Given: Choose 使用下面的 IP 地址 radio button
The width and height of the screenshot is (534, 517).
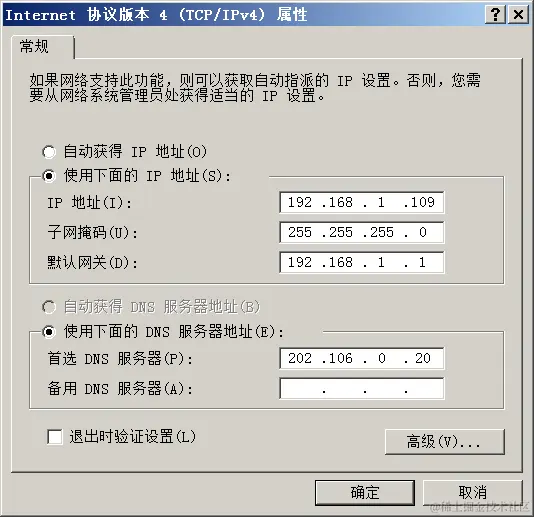Looking at the screenshot, I should click(49, 176).
